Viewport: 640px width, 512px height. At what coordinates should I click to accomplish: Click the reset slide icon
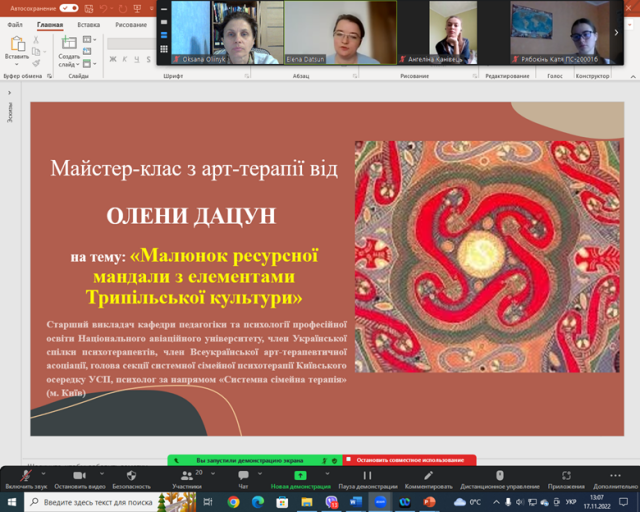87,51
